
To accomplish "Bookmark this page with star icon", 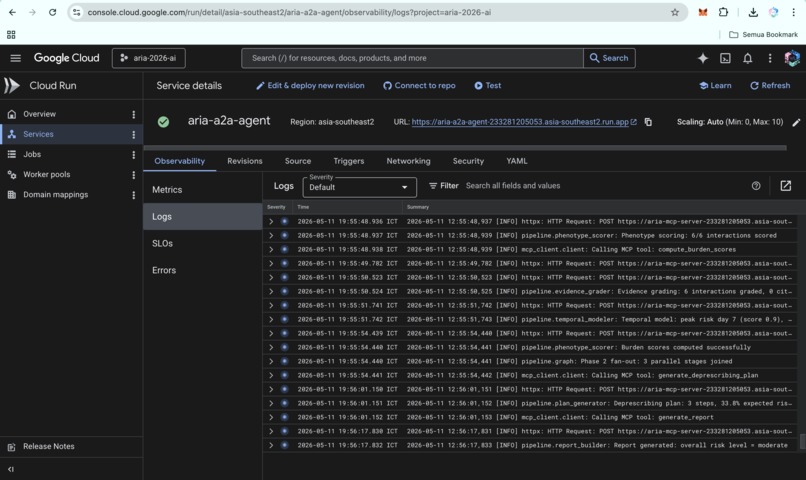I will point(675,12).
